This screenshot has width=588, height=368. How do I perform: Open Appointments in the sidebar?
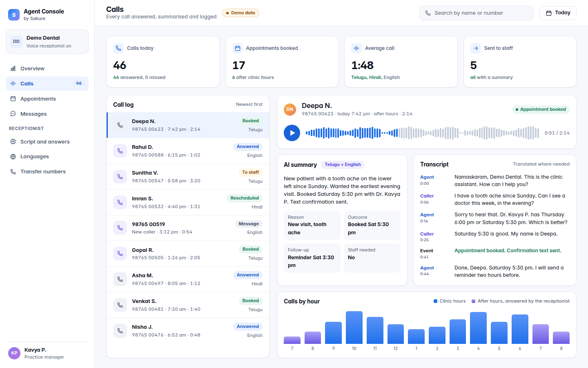pyautogui.click(x=47, y=99)
